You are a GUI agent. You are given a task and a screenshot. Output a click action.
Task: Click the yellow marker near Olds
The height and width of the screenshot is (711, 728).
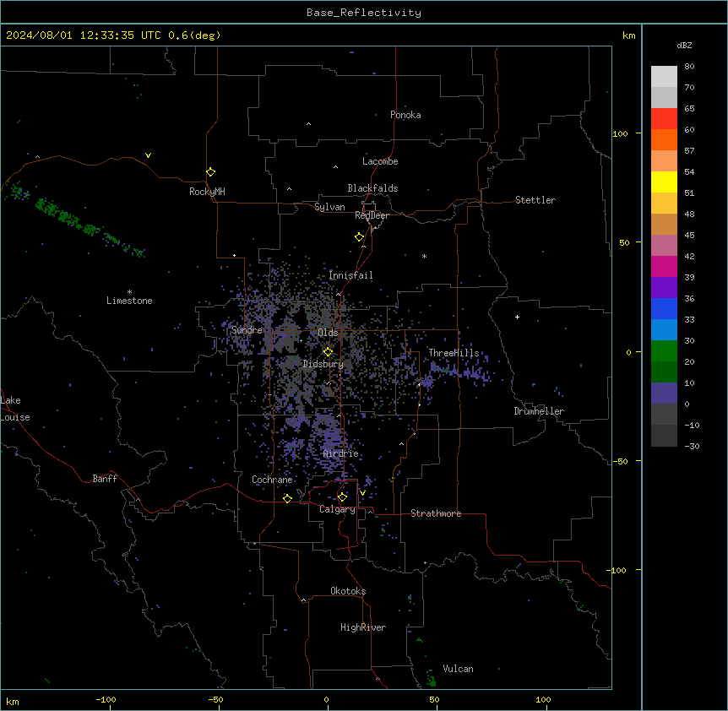[x=328, y=352]
